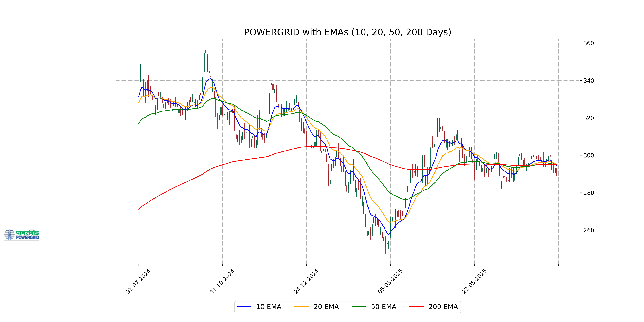
Task: Click the 340 y-axis price label
Action: pyautogui.click(x=589, y=80)
